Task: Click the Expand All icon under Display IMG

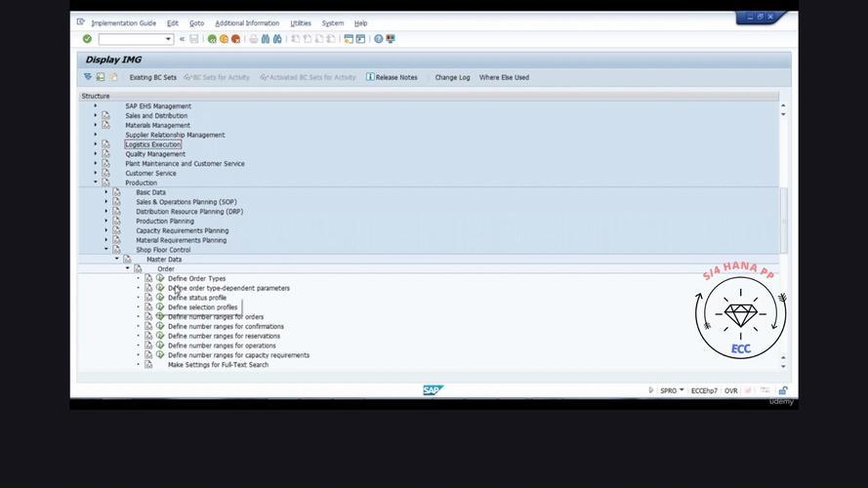Action: (88, 77)
